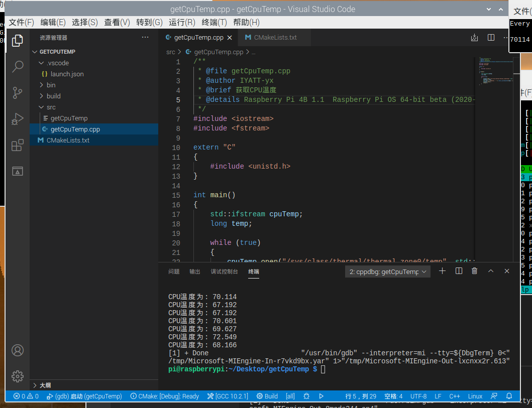Click the (gdb) launch getCpuTemp status item

(x=84, y=396)
